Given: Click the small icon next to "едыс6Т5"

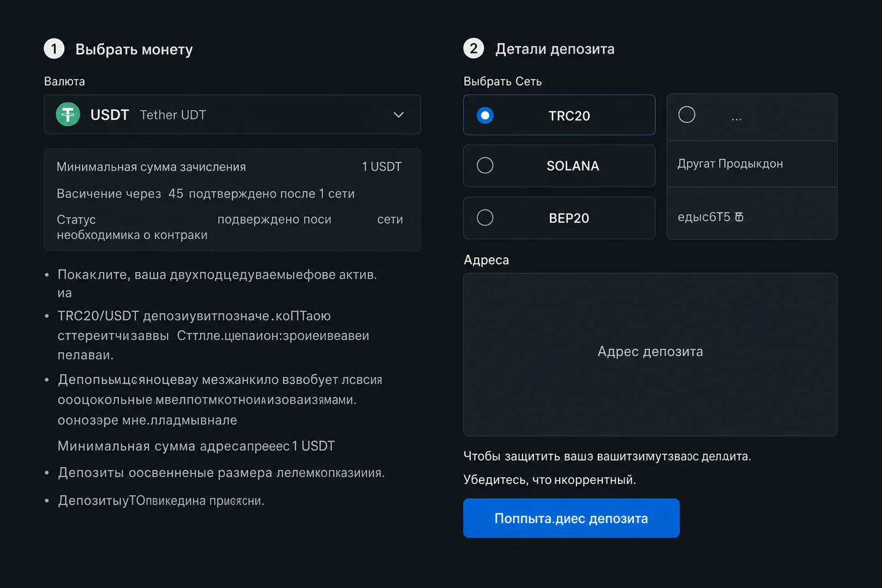Looking at the screenshot, I should pos(739,217).
